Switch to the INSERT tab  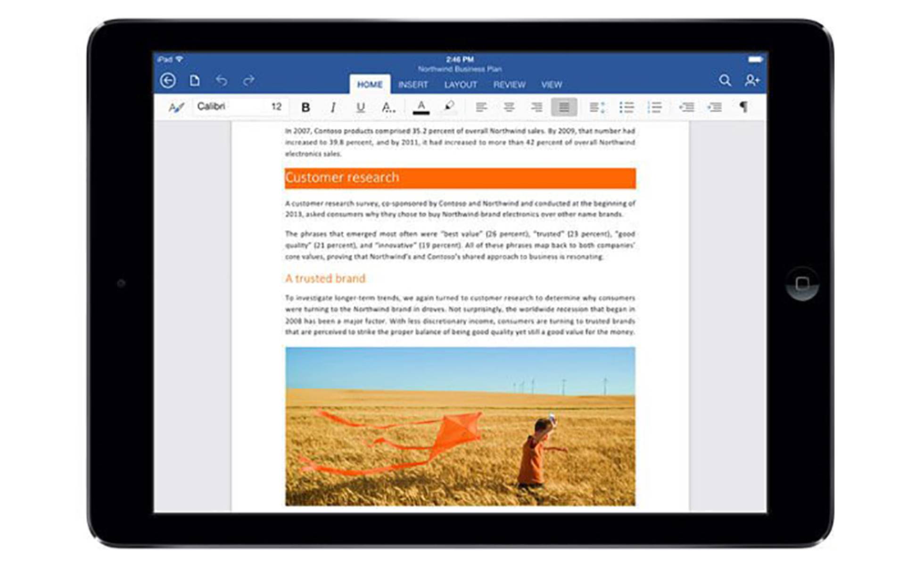(413, 85)
